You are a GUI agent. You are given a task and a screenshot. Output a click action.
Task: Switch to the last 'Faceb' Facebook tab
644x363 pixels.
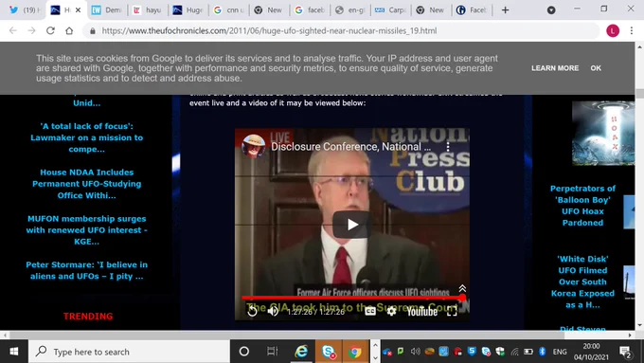click(472, 10)
